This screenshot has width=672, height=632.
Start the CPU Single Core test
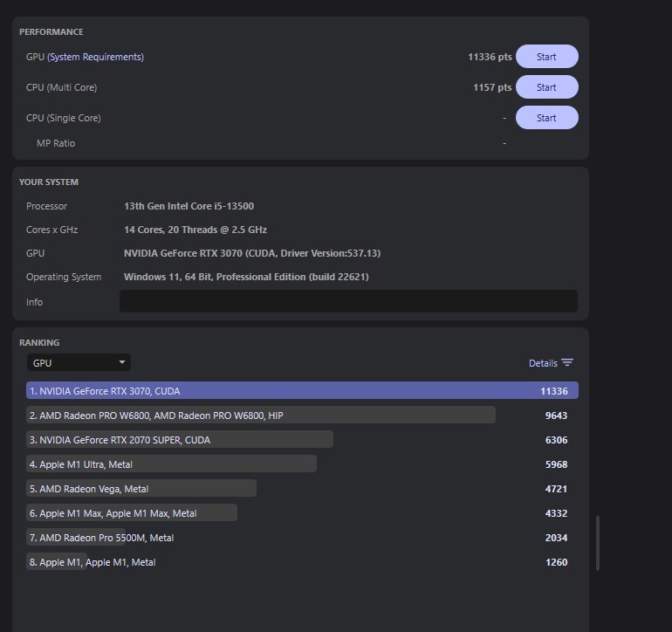[546, 118]
